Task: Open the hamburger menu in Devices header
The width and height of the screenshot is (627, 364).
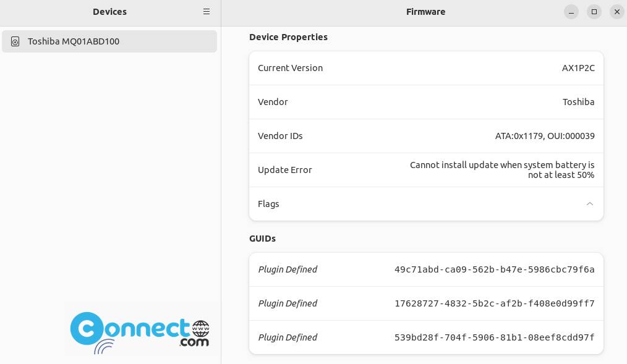Action: 207,12
